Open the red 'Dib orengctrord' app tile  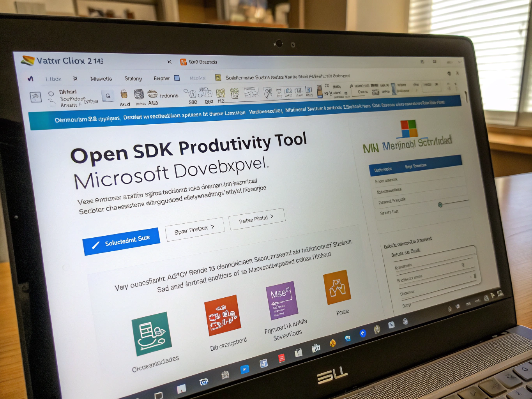pos(223,315)
